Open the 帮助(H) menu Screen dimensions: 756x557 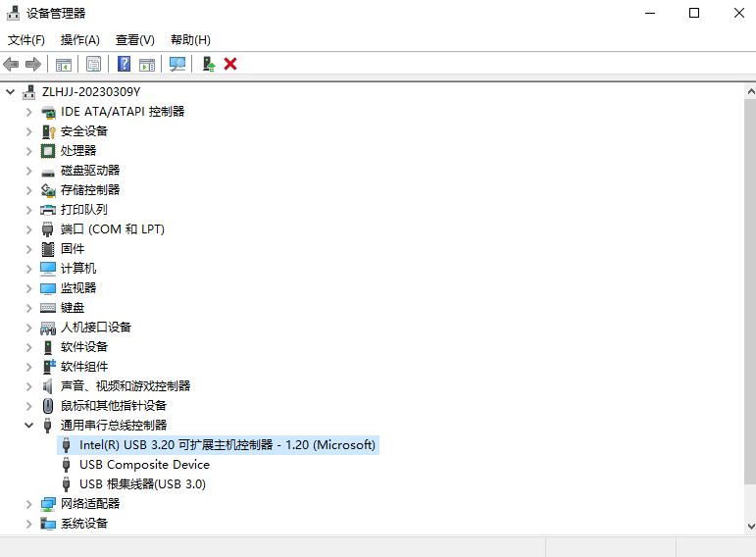(x=190, y=40)
